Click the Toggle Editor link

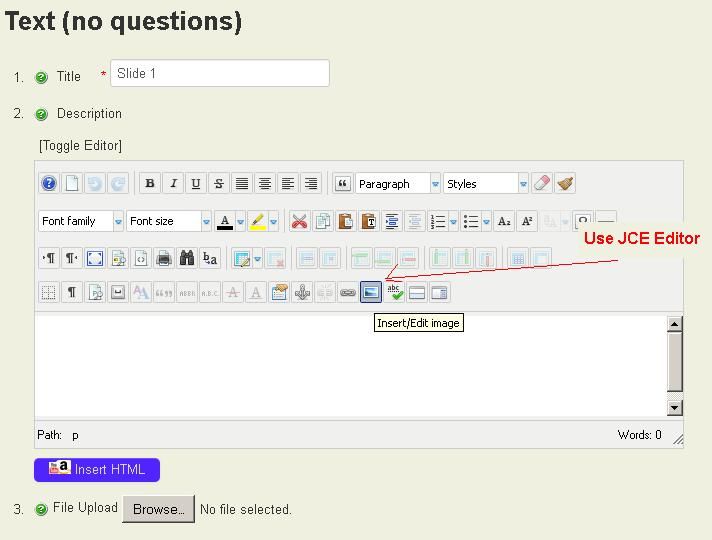point(80,146)
